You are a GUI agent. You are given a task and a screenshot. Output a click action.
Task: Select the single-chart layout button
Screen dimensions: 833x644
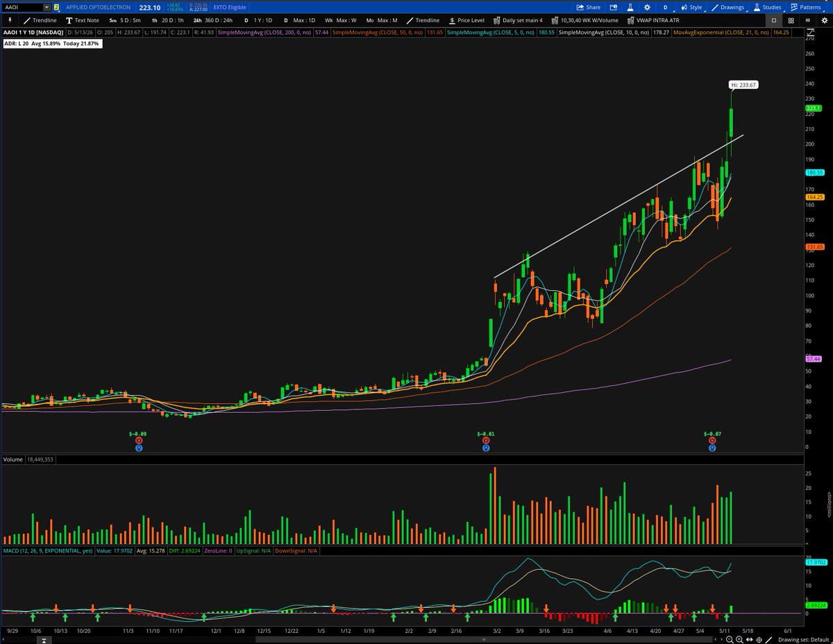(x=774, y=20)
